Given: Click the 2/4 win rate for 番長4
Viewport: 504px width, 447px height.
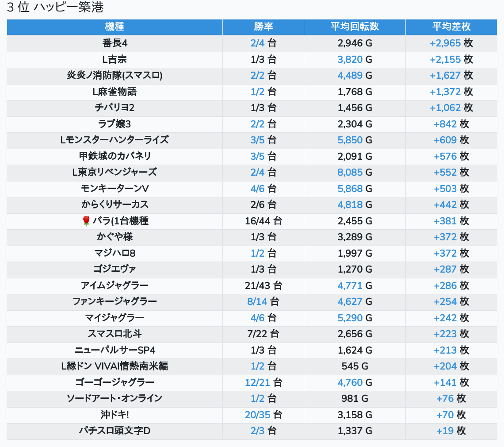Looking at the screenshot, I should (x=257, y=43).
